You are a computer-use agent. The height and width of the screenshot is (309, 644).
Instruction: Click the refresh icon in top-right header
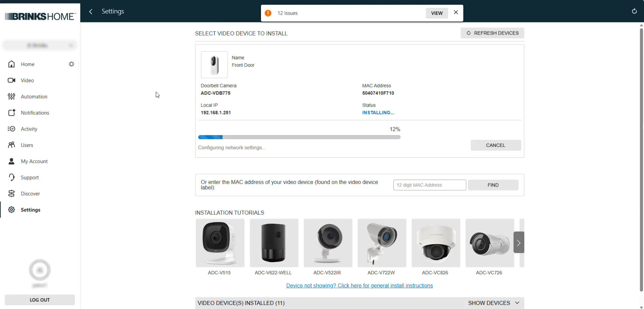[634, 11]
